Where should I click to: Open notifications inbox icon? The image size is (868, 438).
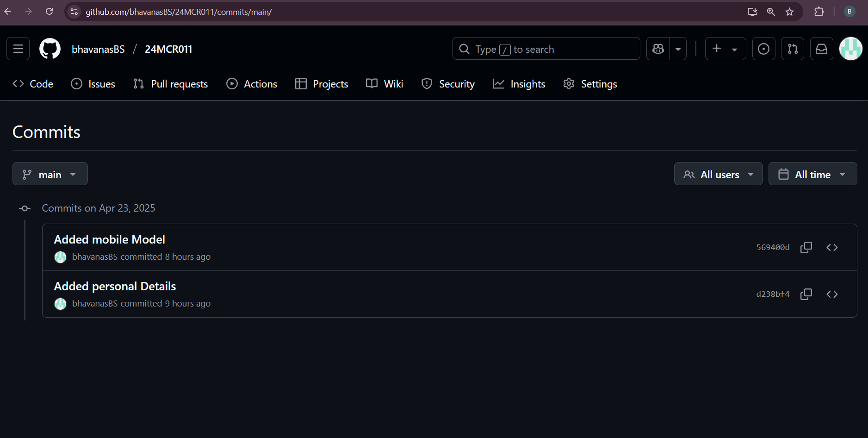click(821, 49)
